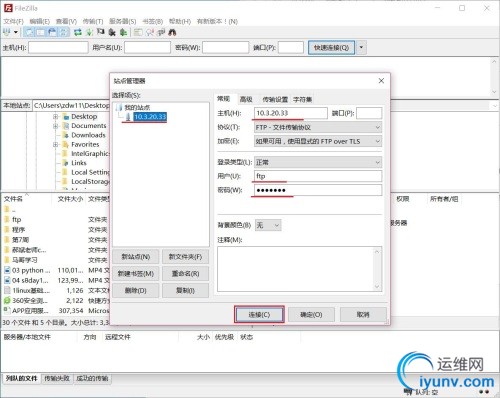Click the reconnect to last server icon

coord(123,32)
